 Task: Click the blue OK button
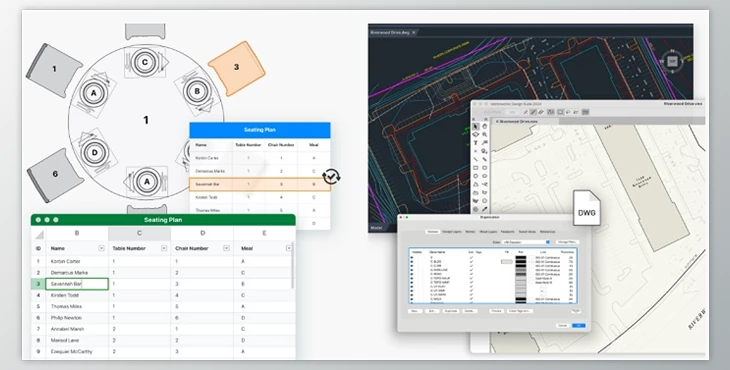pos(579,326)
